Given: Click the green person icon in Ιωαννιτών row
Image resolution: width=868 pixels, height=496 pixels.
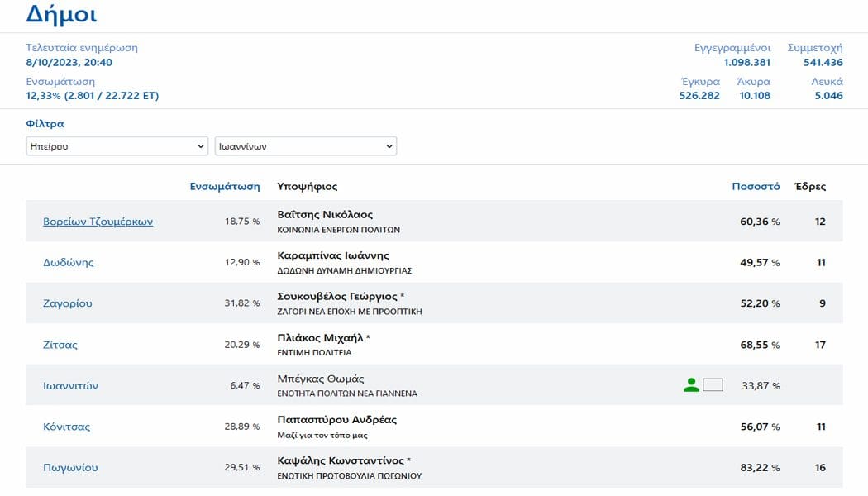Looking at the screenshot, I should tap(691, 384).
